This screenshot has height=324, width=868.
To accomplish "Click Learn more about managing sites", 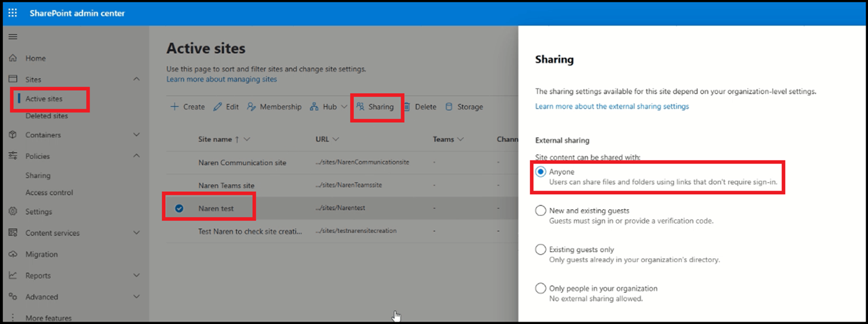I will point(221,79).
